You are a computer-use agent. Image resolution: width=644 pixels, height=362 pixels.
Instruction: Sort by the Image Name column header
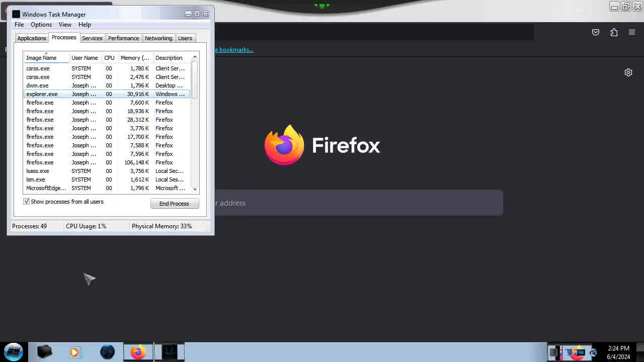coord(46,58)
